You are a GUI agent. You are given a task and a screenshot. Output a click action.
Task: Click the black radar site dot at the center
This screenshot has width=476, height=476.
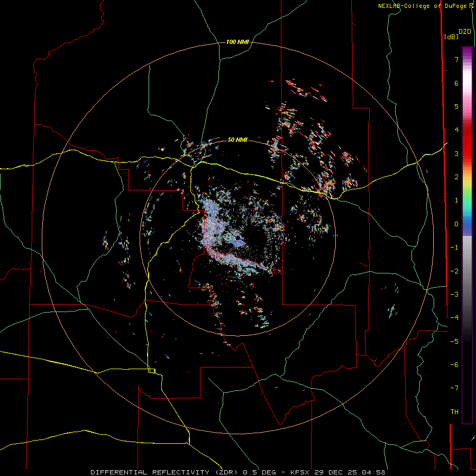(237, 239)
